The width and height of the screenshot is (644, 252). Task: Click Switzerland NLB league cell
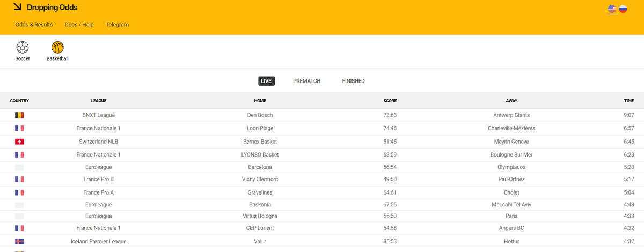point(99,142)
